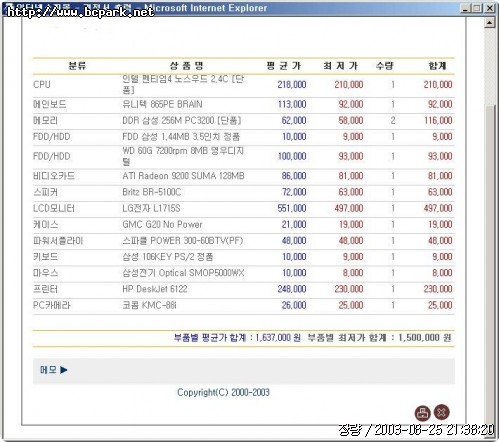Screen dimensions: 500x442
Task: Click the 파워서플라이 category cell
Action: [58, 241]
